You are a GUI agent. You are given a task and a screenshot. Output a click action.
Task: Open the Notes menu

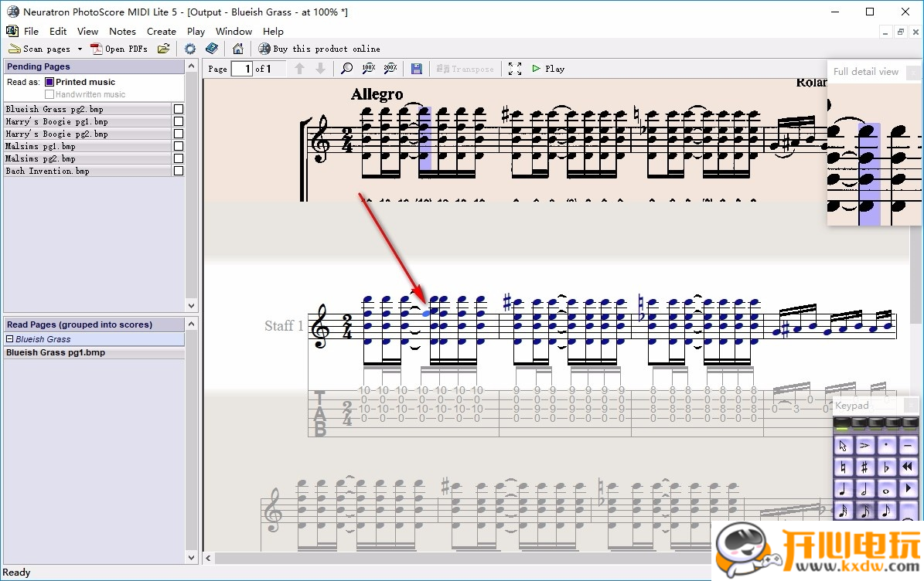[x=122, y=32]
